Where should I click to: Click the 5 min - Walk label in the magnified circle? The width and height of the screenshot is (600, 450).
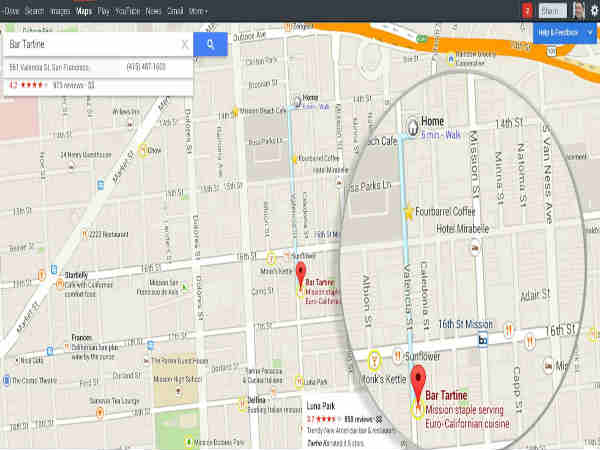point(441,135)
